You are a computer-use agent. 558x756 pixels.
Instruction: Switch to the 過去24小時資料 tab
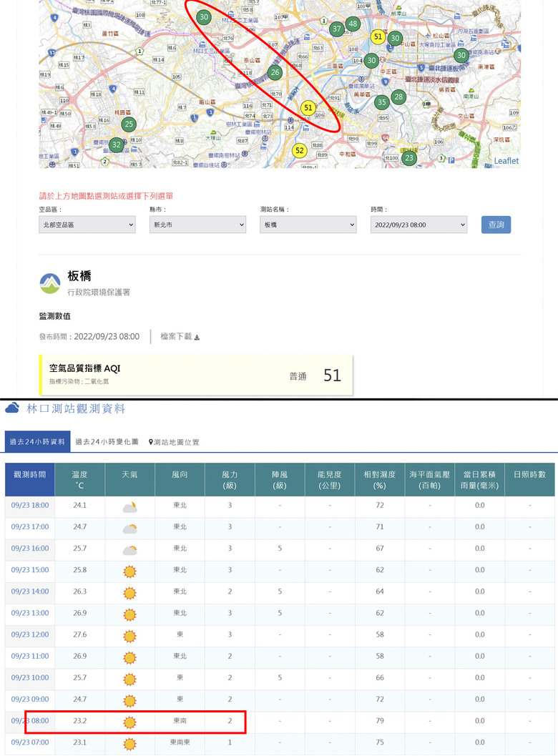click(38, 441)
